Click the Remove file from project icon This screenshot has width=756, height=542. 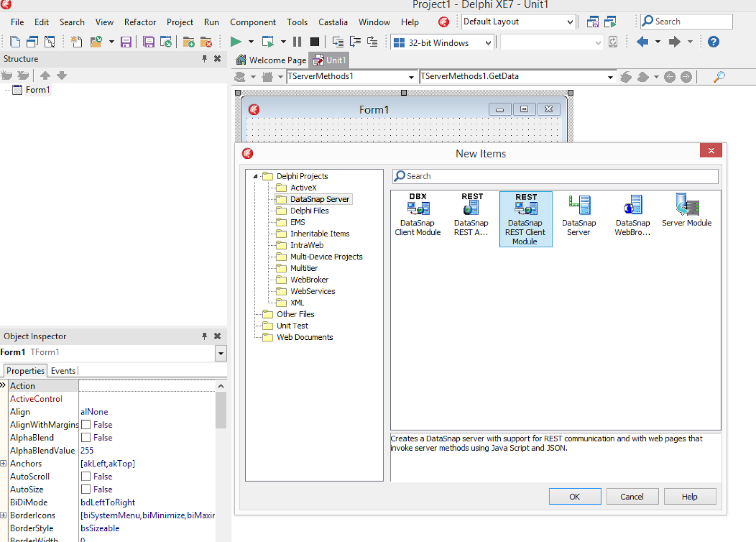(206, 42)
